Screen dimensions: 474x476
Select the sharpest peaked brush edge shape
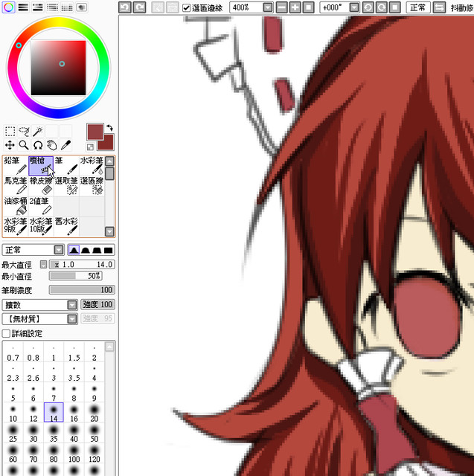[74, 250]
